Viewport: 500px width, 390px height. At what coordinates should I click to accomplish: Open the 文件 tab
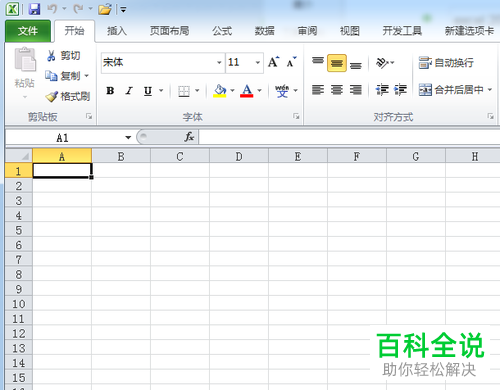[x=28, y=31]
